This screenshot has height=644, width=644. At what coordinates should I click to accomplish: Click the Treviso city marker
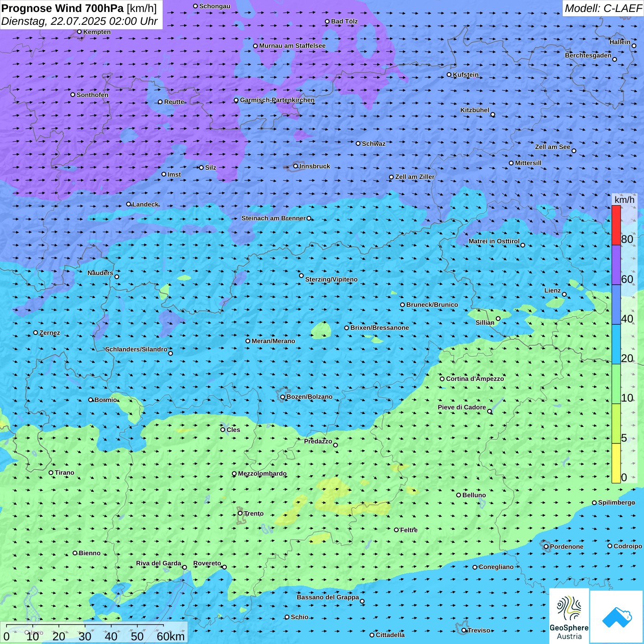pyautogui.click(x=464, y=630)
